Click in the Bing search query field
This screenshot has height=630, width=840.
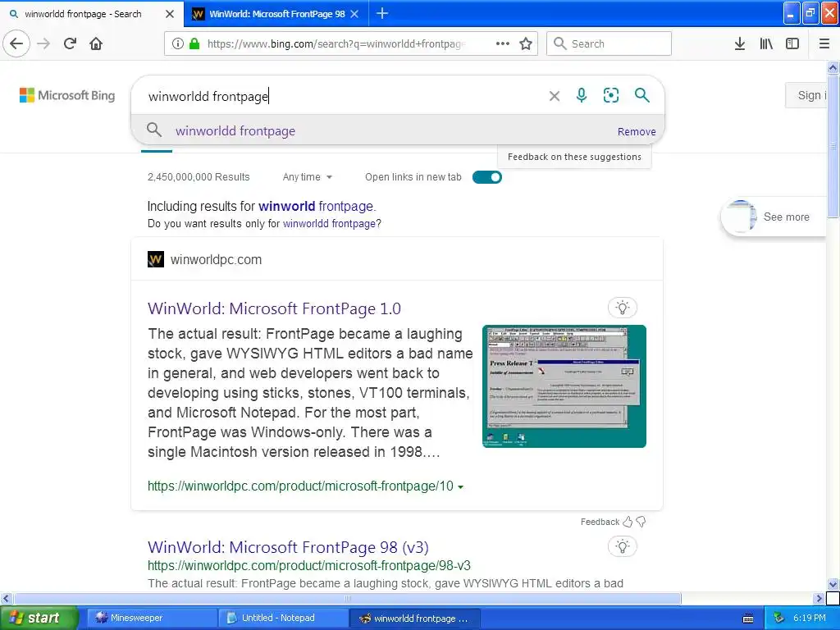[343, 96]
